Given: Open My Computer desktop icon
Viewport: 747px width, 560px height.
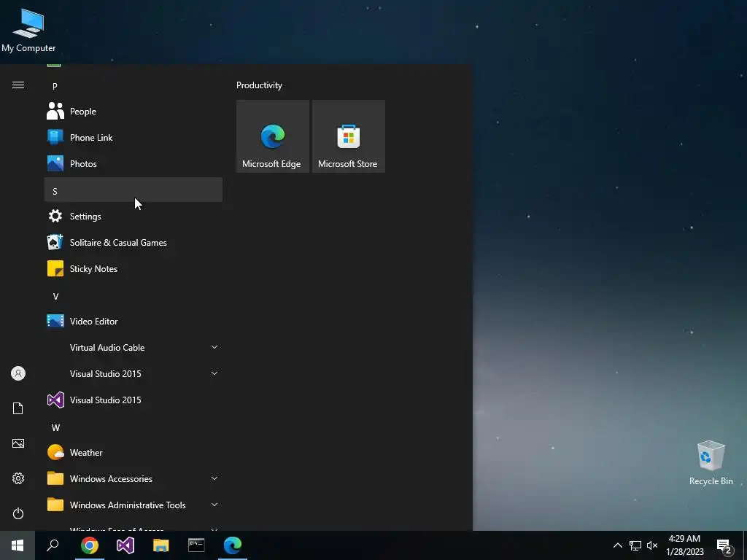Looking at the screenshot, I should 28,31.
